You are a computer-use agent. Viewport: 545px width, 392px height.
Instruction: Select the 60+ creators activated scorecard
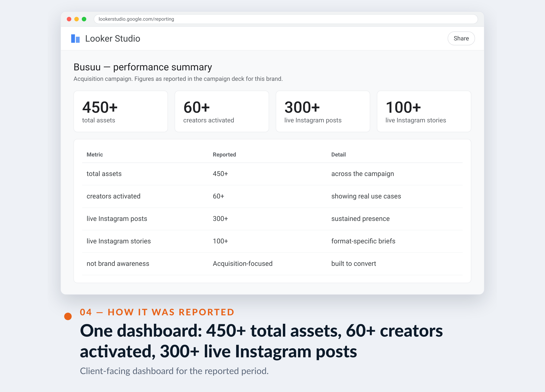click(222, 111)
